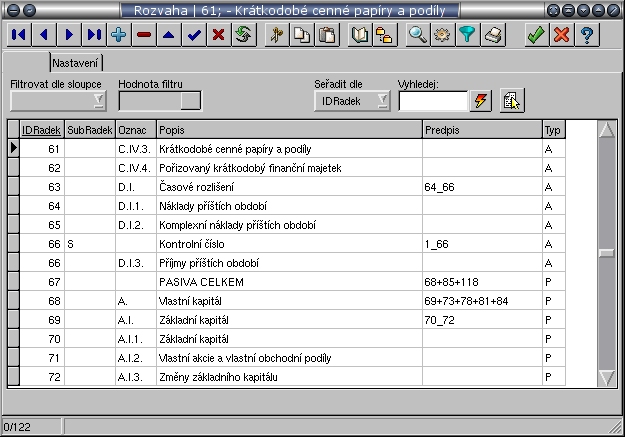
Task: Run search with the lightning bolt button
Action: [x=481, y=101]
